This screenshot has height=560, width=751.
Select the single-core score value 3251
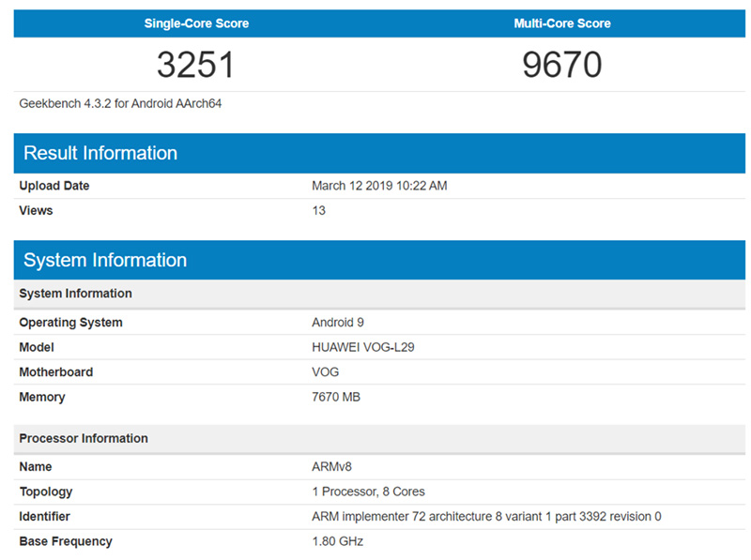(195, 65)
